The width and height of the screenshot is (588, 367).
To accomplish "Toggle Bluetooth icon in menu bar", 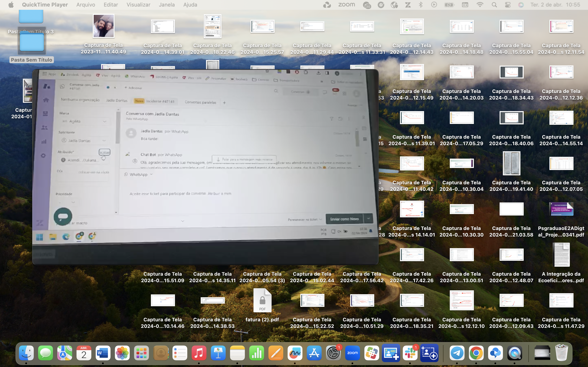I will pos(421,5).
